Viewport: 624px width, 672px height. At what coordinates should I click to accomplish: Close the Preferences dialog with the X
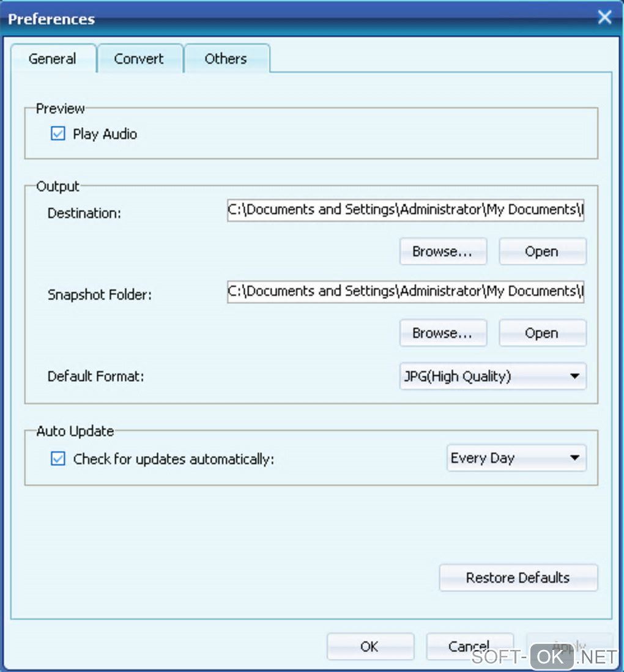pyautogui.click(x=604, y=17)
